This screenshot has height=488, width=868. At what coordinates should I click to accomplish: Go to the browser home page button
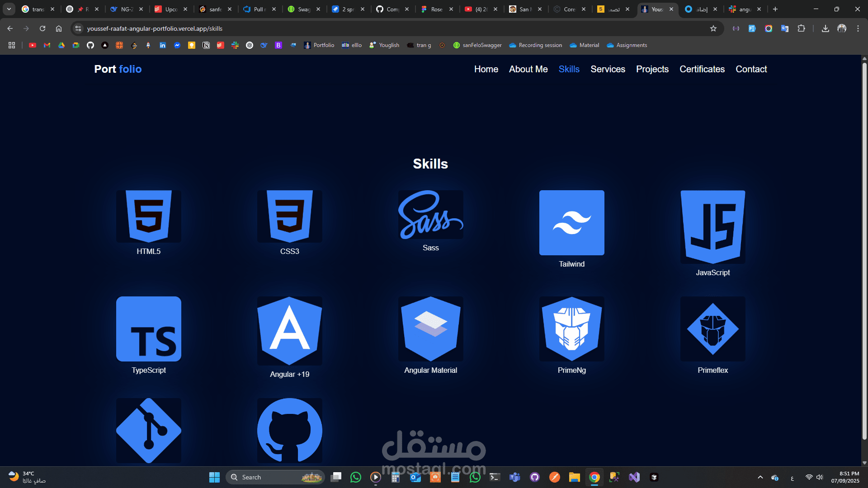coord(59,28)
